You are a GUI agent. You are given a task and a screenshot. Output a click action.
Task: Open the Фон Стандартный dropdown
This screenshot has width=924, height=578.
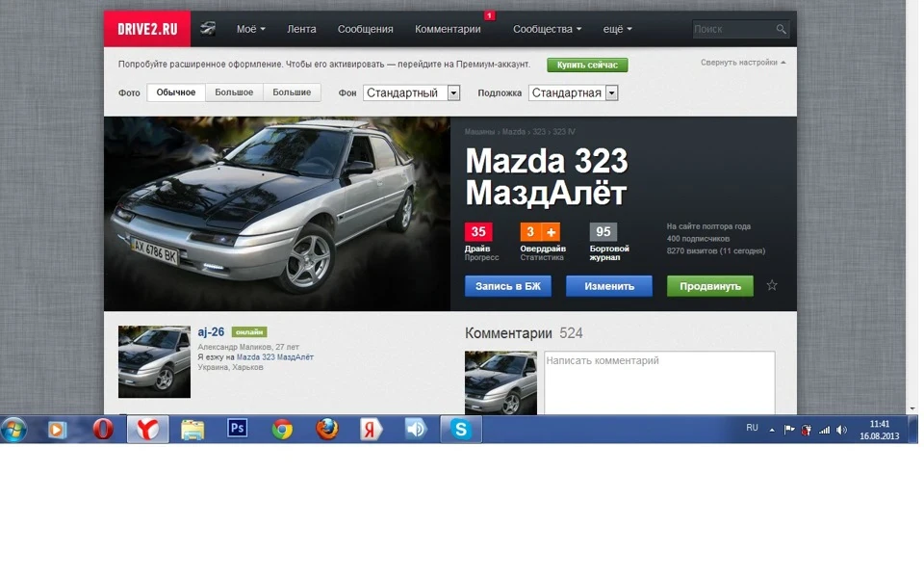pos(411,92)
